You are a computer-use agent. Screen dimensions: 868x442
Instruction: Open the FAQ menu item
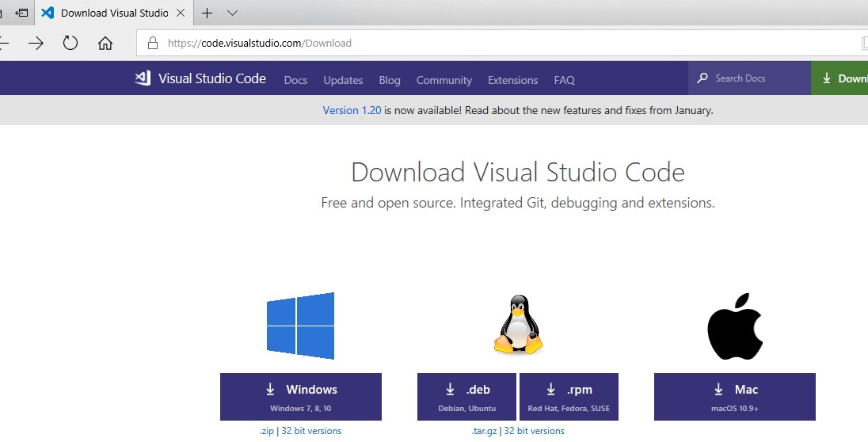point(564,80)
